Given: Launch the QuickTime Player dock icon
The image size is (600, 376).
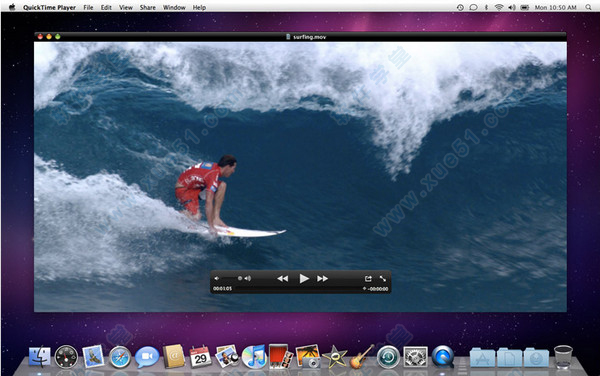Looking at the screenshot, I should pos(443,356).
